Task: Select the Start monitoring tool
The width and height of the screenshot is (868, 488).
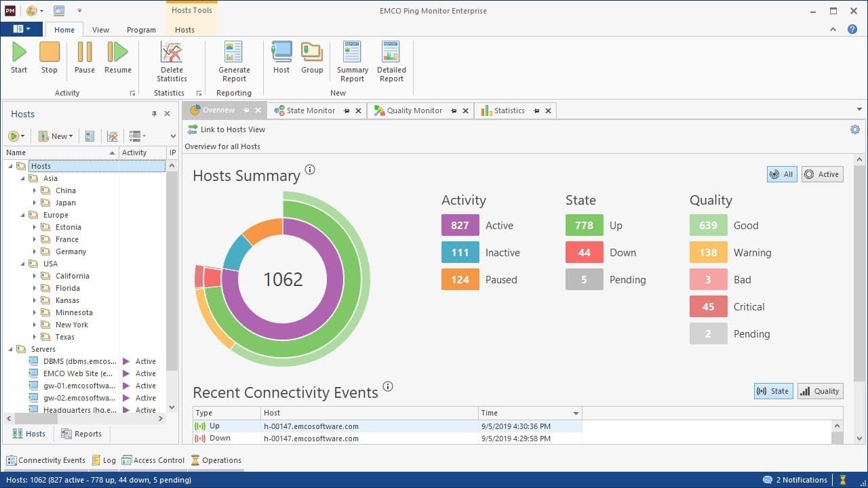Action: pyautogui.click(x=18, y=58)
